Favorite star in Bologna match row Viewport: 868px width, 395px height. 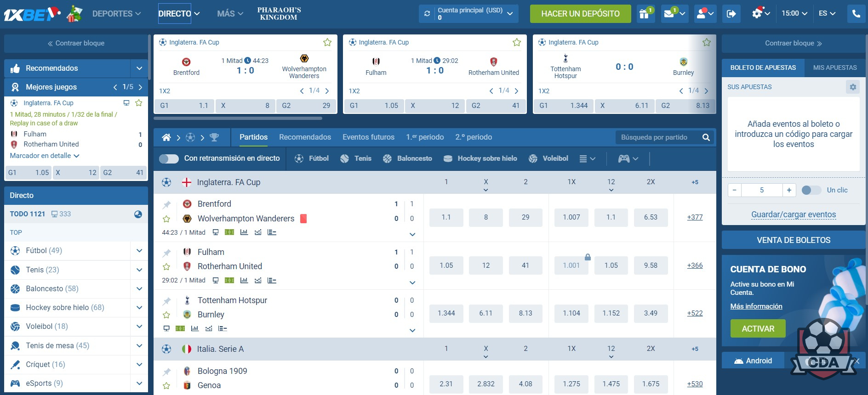click(166, 386)
